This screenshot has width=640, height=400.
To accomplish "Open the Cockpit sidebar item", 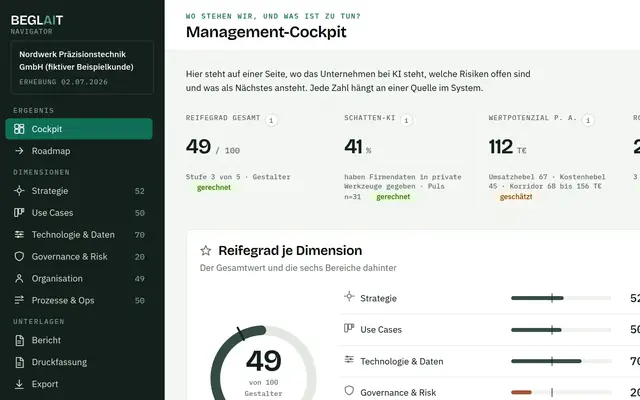I will coord(79,129).
